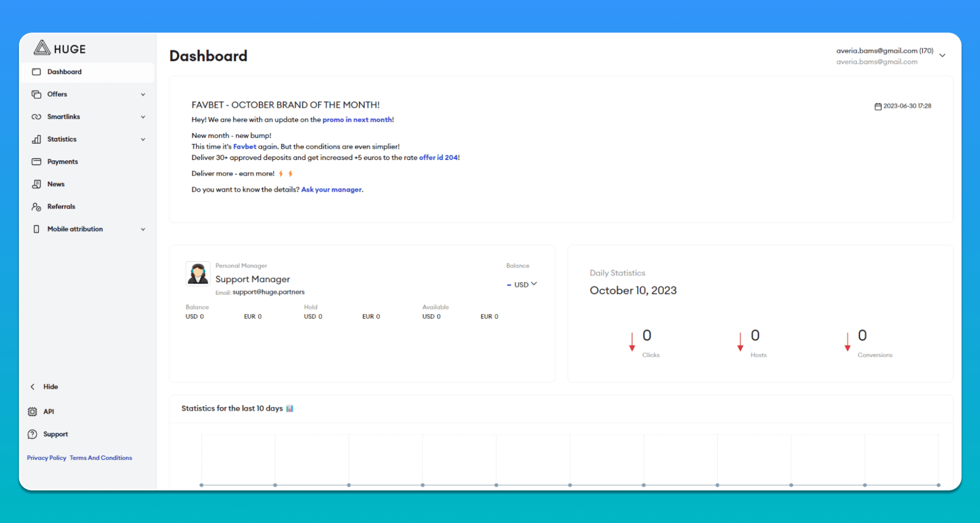Collapse sidebar with the Hide arrow

33,387
